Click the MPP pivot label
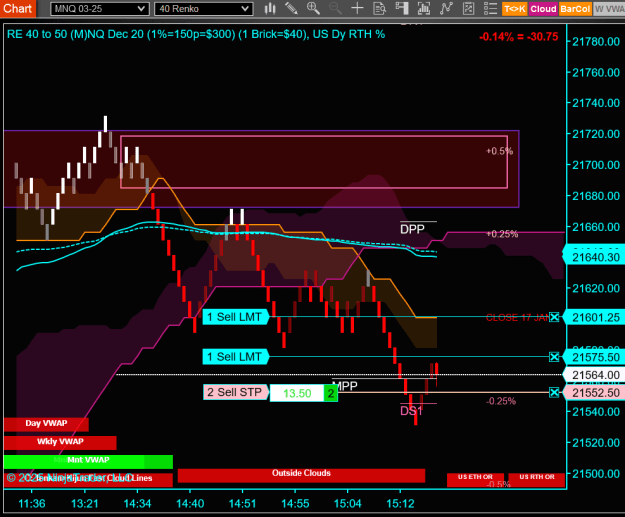 347,385
